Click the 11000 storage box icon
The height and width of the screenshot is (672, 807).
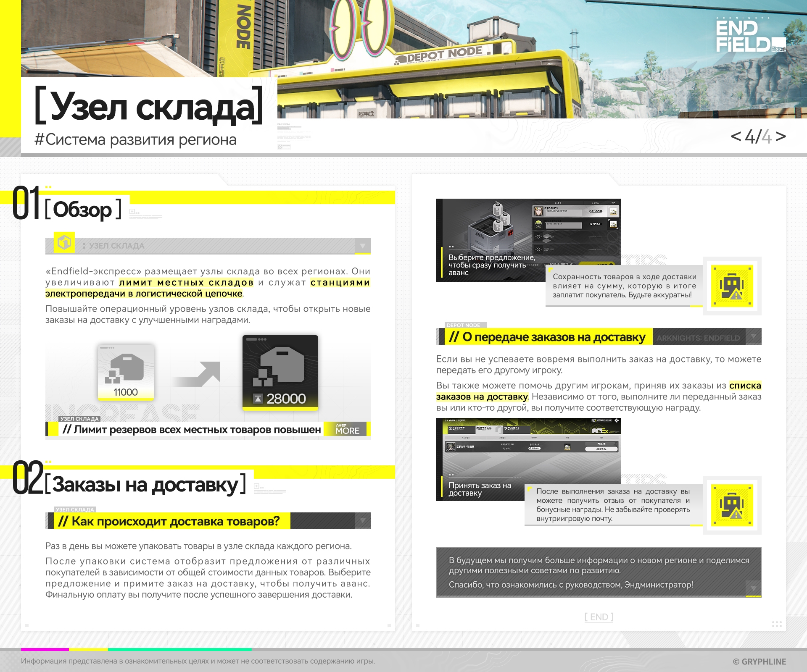coord(126,371)
